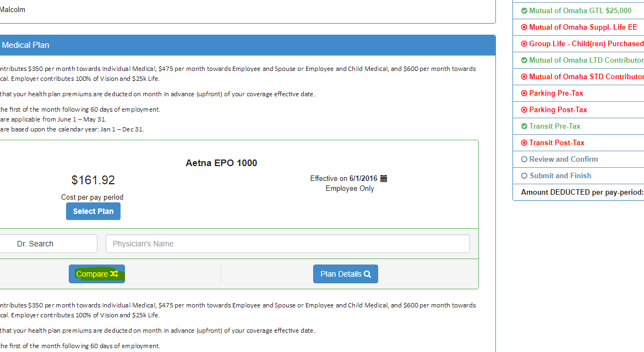Click green check icon for Mutual of Omaha GTL
This screenshot has width=644, height=352.
tap(524, 11)
